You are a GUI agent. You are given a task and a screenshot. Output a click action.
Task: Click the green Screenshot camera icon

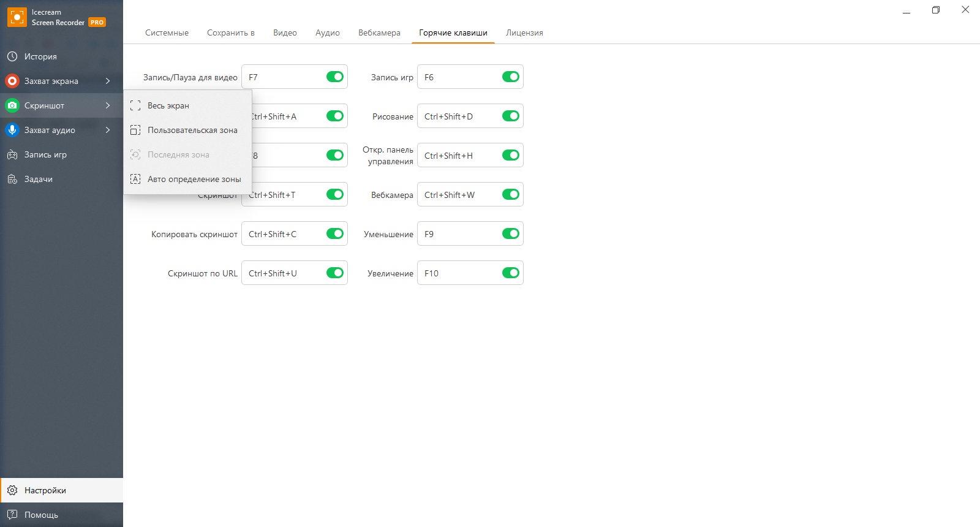12,105
